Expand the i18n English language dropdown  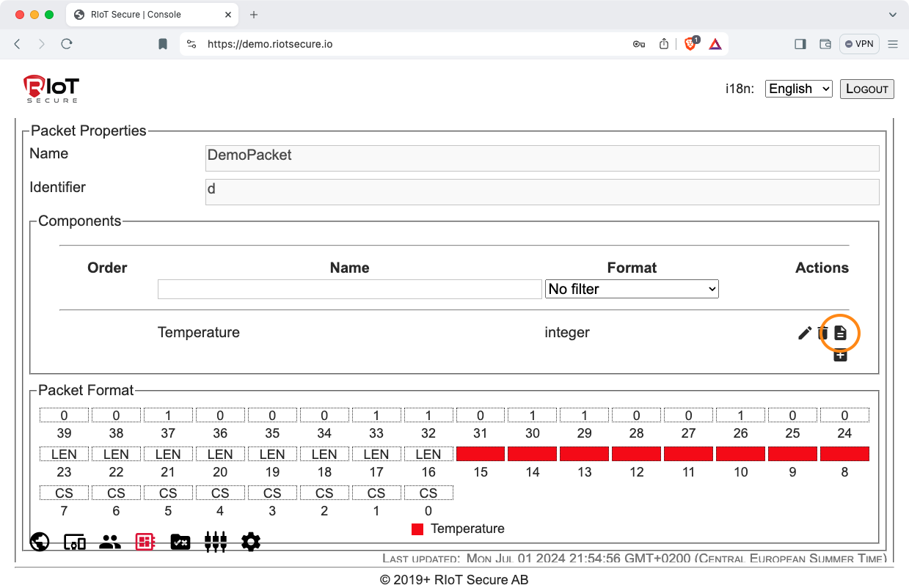pyautogui.click(x=798, y=89)
